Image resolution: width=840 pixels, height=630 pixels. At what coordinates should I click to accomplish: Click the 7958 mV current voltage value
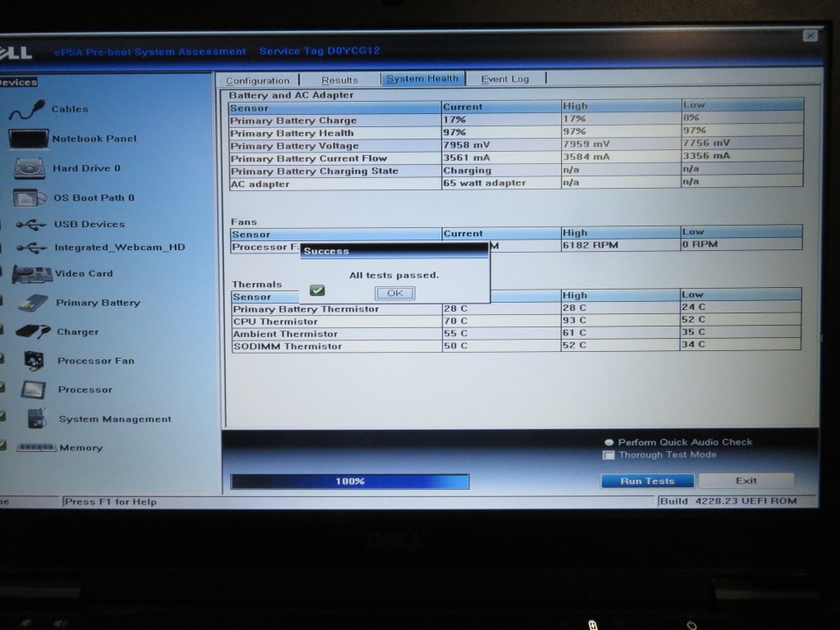click(x=466, y=144)
